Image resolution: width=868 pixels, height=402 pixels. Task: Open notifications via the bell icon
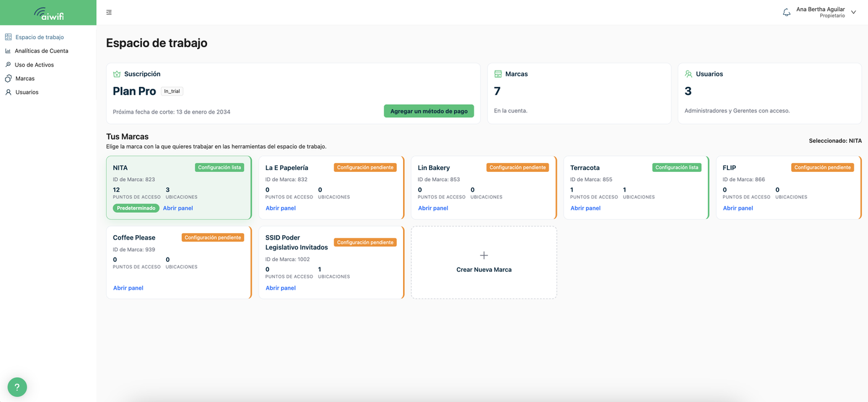point(786,12)
